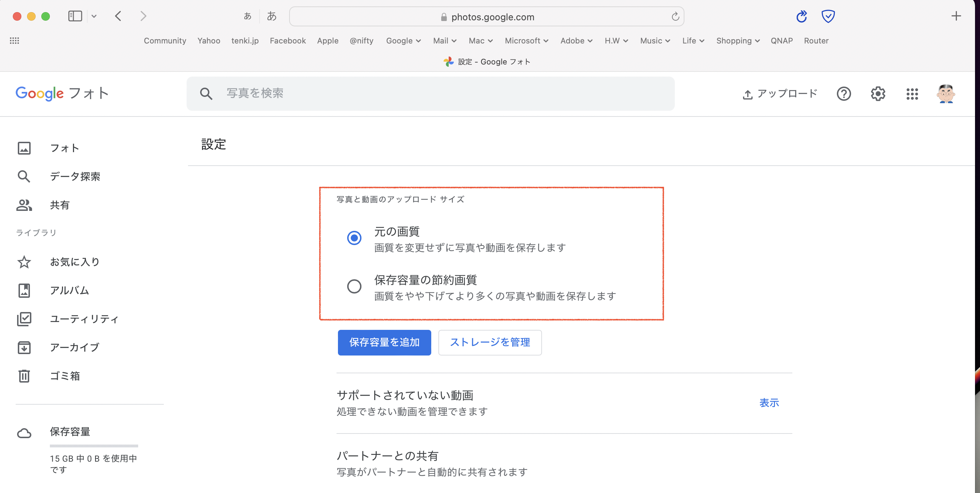980x493 pixels.
Task: Select the 元の画質 radio option
Action: click(x=354, y=238)
